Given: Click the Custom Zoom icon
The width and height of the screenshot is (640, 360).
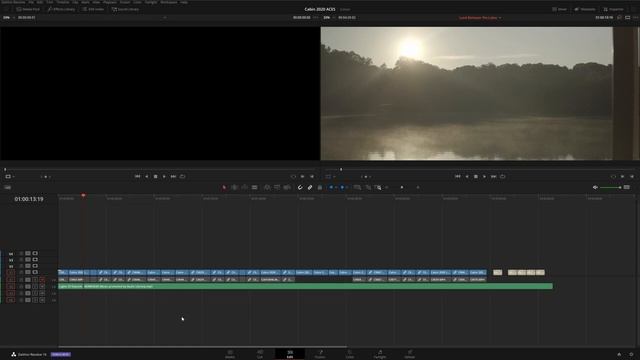Looking at the screenshot, I should pyautogui.click(x=378, y=187).
